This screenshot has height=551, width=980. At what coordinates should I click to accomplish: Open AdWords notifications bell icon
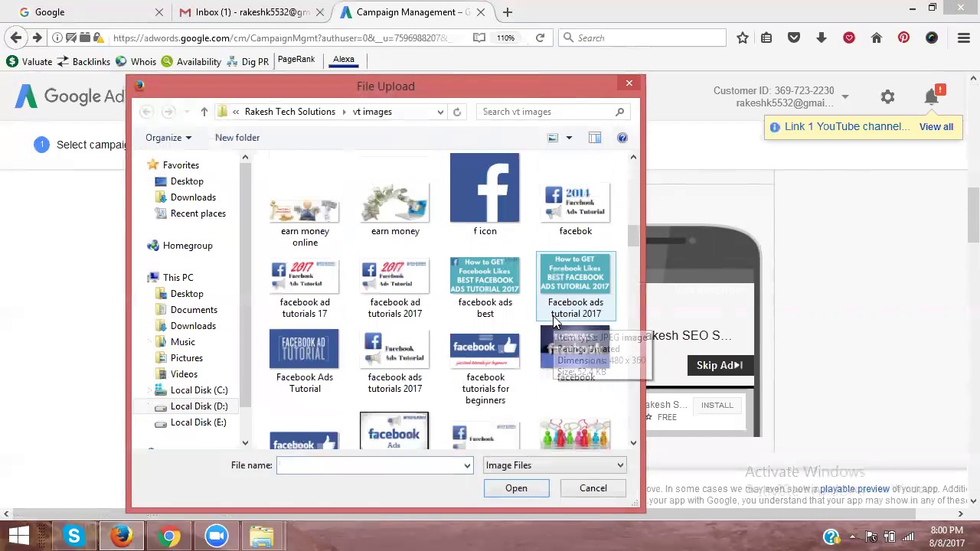[932, 96]
